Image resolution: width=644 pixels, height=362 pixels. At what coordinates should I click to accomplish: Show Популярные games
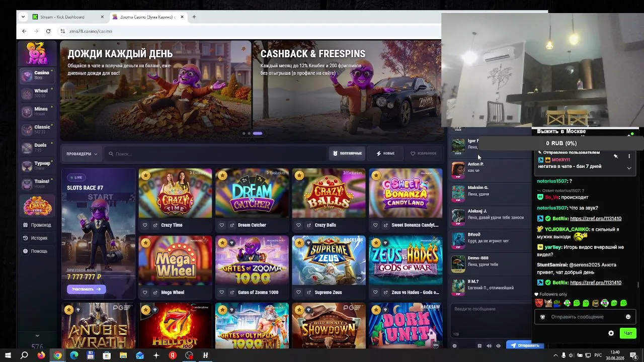pyautogui.click(x=348, y=153)
